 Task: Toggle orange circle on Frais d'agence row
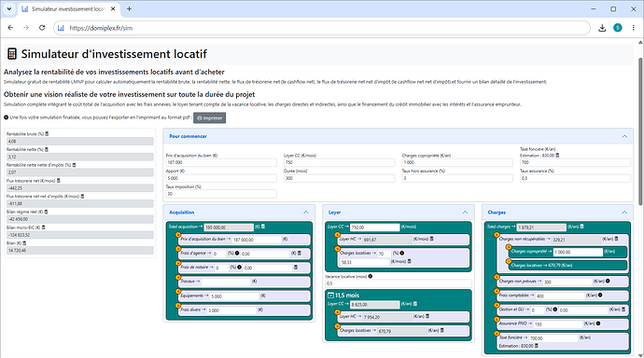click(x=178, y=249)
